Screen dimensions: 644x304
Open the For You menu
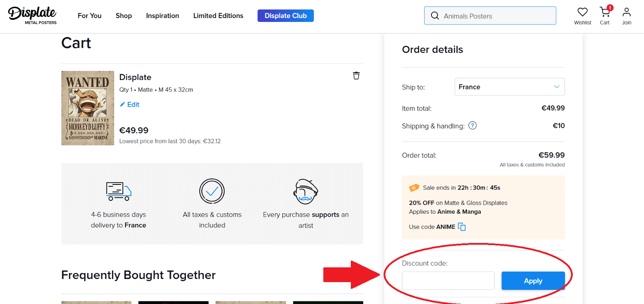pyautogui.click(x=90, y=15)
